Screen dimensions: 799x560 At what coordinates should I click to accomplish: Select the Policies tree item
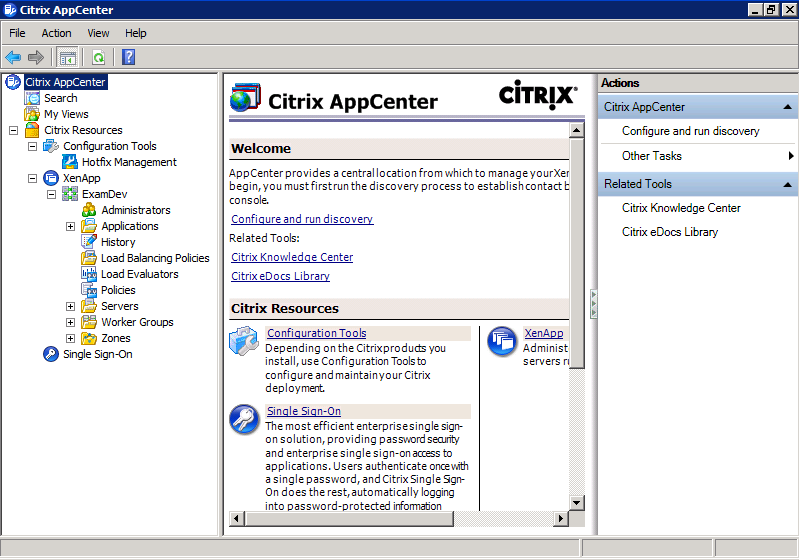118,290
